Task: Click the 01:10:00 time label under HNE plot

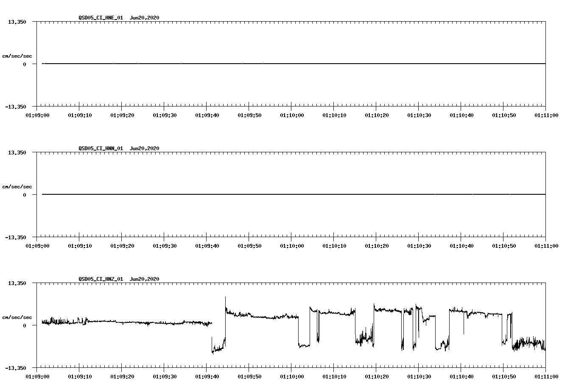Action: (x=292, y=115)
